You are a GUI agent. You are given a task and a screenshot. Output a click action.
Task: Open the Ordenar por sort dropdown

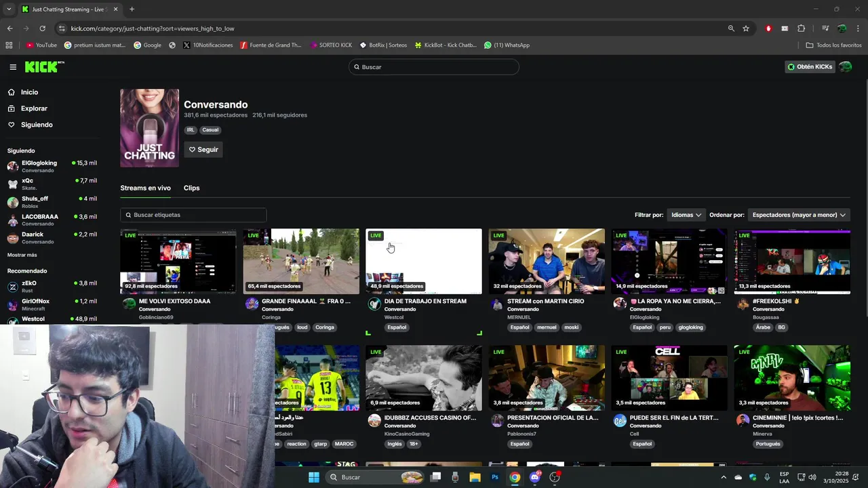coord(799,215)
